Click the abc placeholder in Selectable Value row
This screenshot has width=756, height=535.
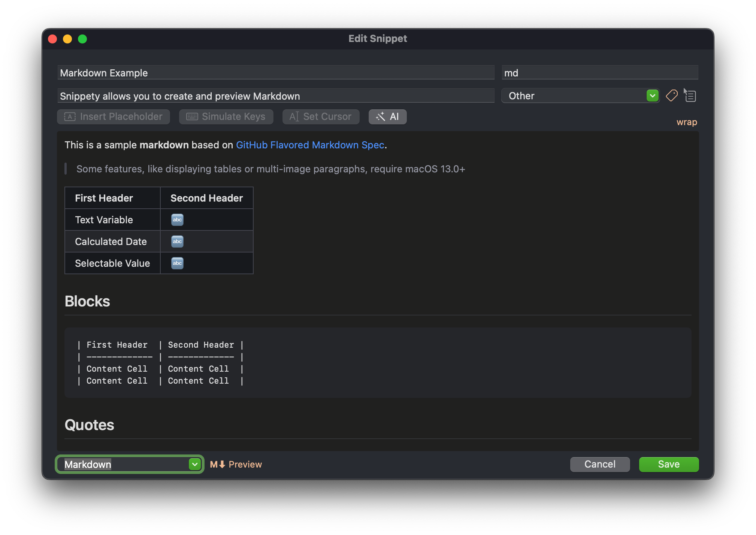tap(177, 263)
